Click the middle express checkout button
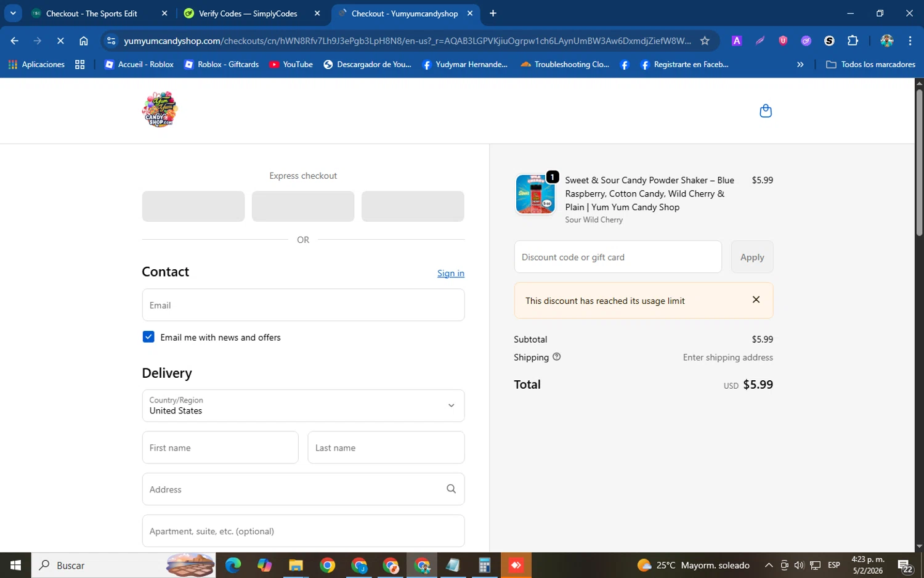 303,206
